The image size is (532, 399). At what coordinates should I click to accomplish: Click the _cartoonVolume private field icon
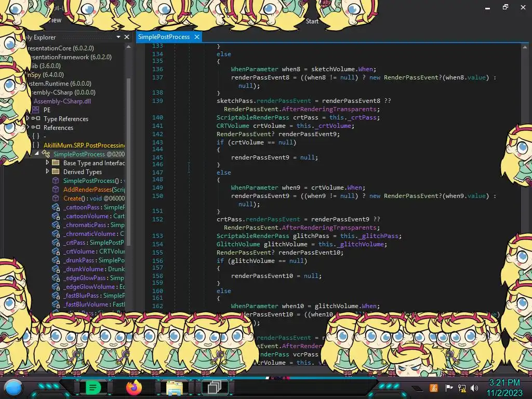[x=56, y=216]
